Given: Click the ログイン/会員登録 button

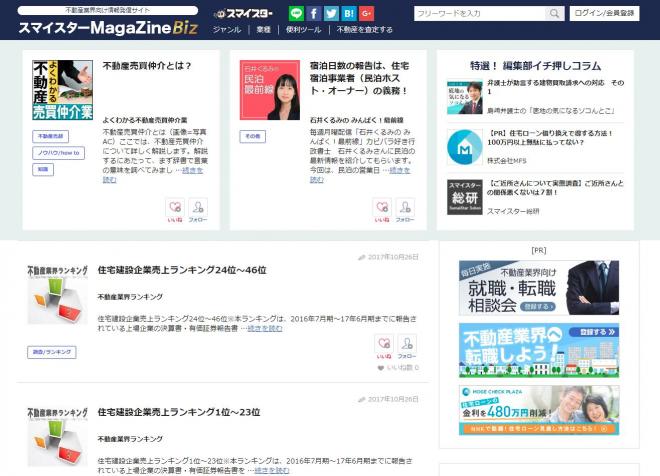Looking at the screenshot, I should tap(604, 13).
